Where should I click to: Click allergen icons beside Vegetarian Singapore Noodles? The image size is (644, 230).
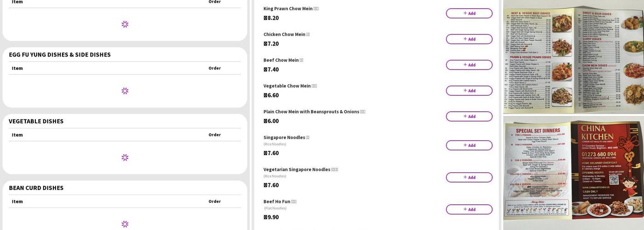[x=334, y=170]
